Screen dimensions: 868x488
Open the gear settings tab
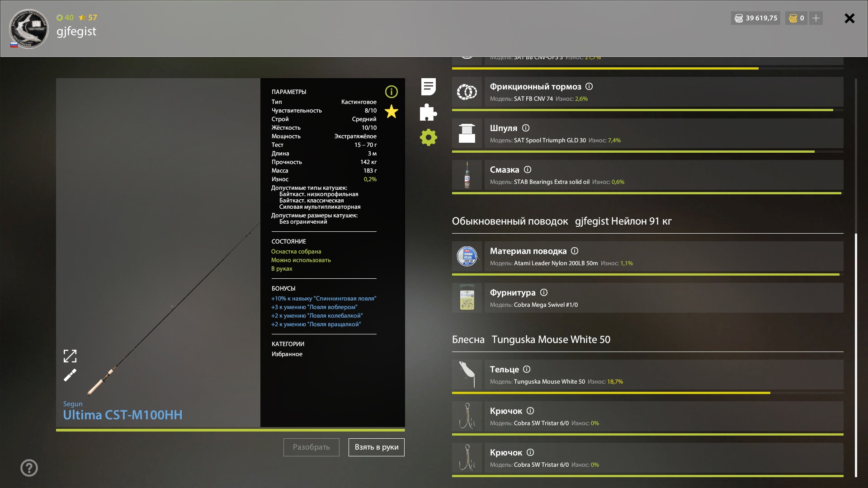pyautogui.click(x=428, y=137)
